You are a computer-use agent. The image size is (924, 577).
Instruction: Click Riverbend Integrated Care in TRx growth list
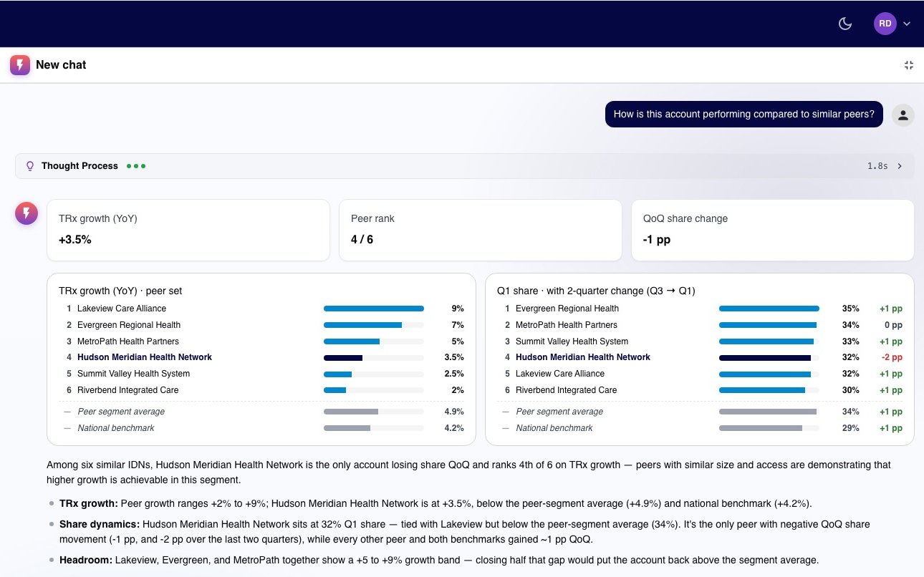tap(127, 390)
